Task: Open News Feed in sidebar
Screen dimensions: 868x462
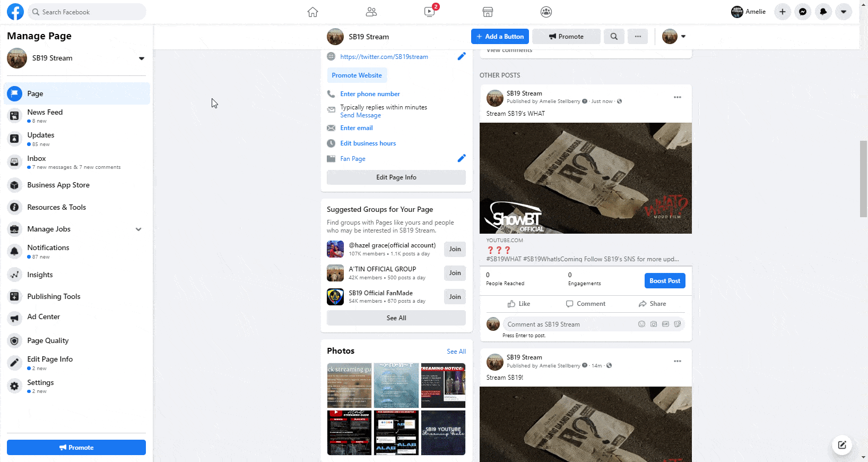Action: click(77, 116)
